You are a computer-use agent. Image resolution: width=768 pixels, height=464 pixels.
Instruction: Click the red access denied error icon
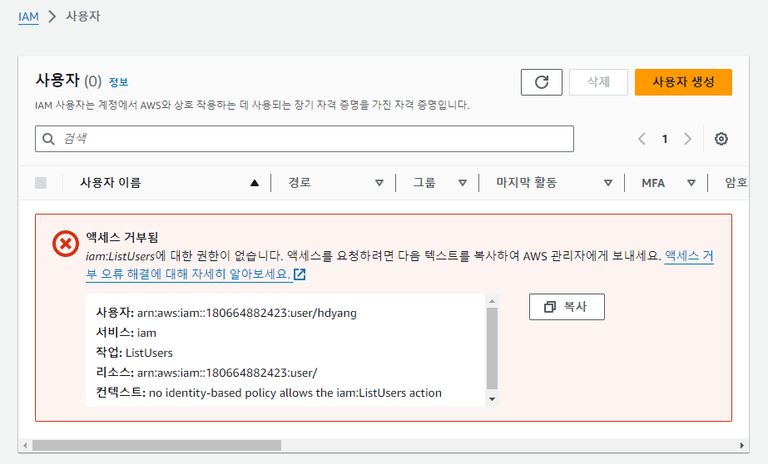(x=66, y=244)
